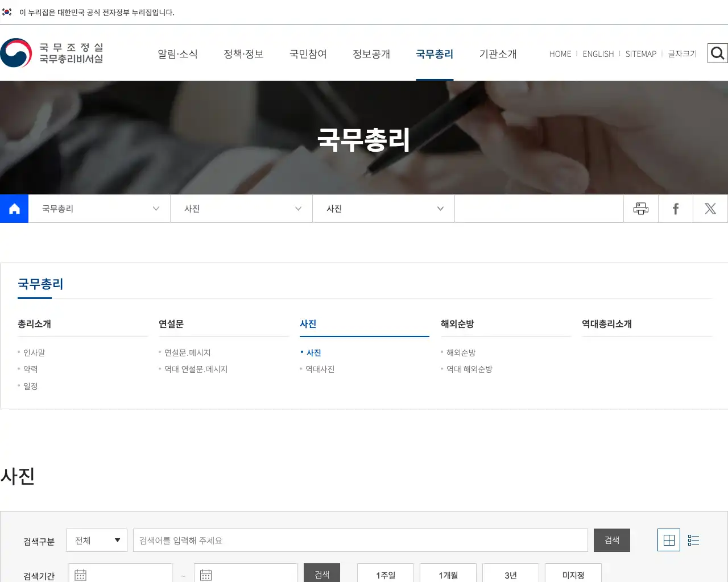This screenshot has height=582, width=728.
Task: Open the 알림·소식 main menu
Action: [177, 54]
